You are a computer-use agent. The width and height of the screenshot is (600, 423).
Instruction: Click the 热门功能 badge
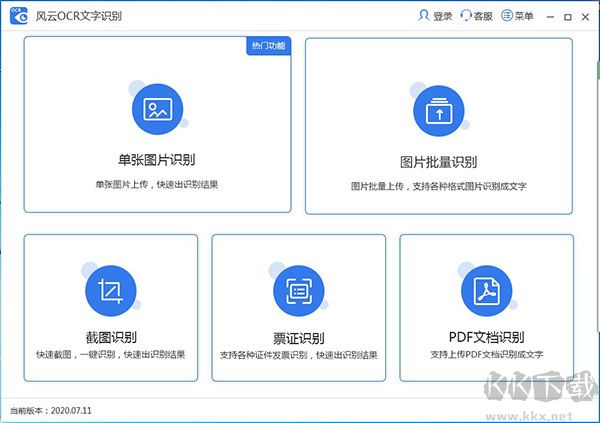[x=268, y=46]
